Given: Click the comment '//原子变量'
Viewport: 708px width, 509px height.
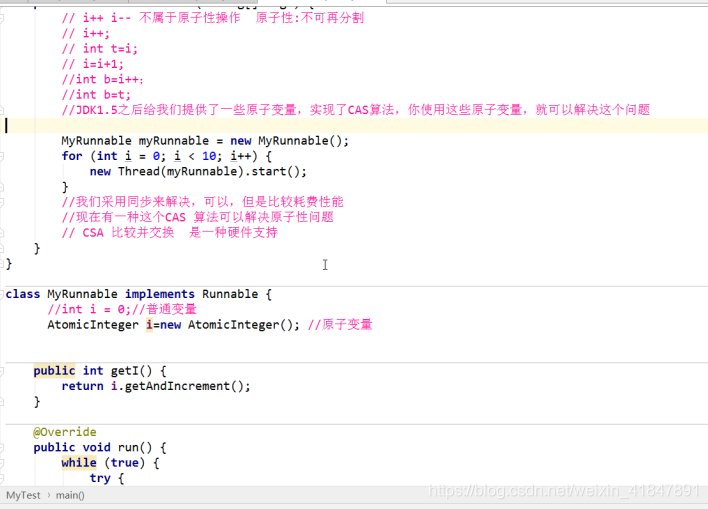Looking at the screenshot, I should pyautogui.click(x=340, y=325).
